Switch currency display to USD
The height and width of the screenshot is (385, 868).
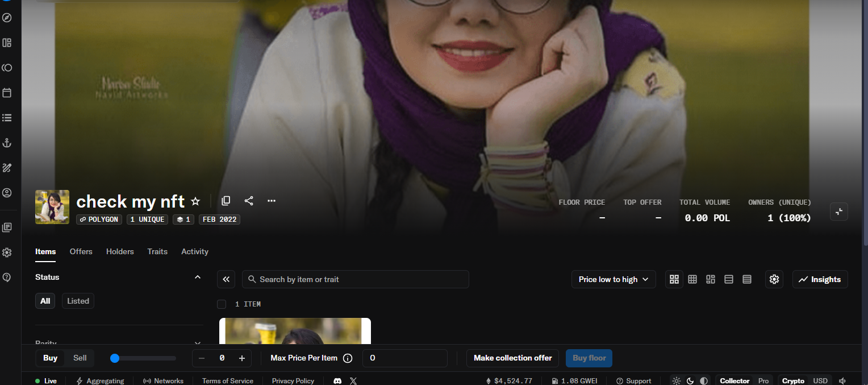tap(820, 381)
